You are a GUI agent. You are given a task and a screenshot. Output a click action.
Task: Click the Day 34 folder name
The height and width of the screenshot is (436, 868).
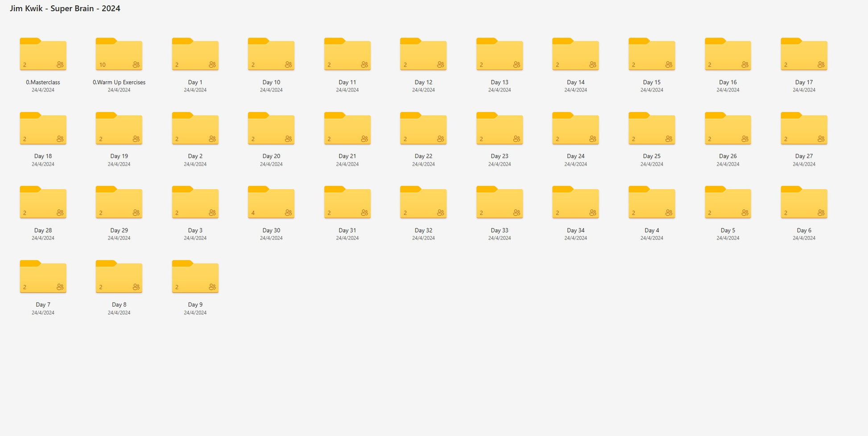tap(575, 230)
